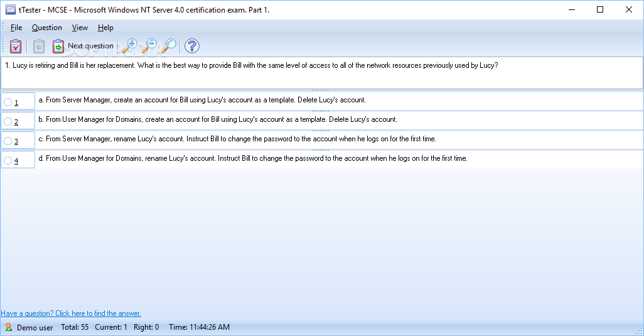Click answer d text about User Manager rename

coord(253,158)
